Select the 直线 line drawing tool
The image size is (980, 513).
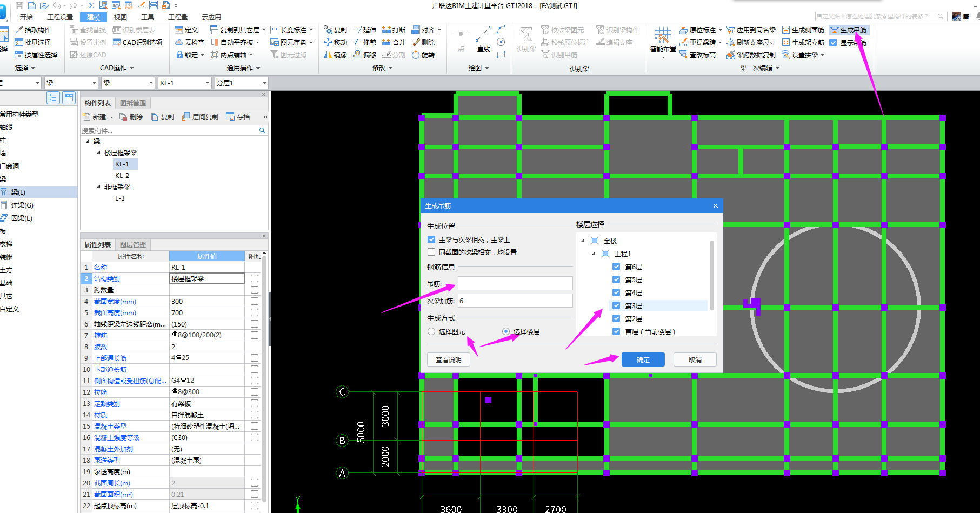pyautogui.click(x=483, y=39)
